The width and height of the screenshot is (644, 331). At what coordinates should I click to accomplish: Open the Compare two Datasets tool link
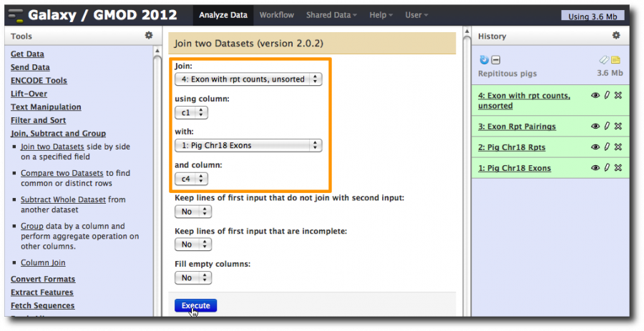point(62,173)
